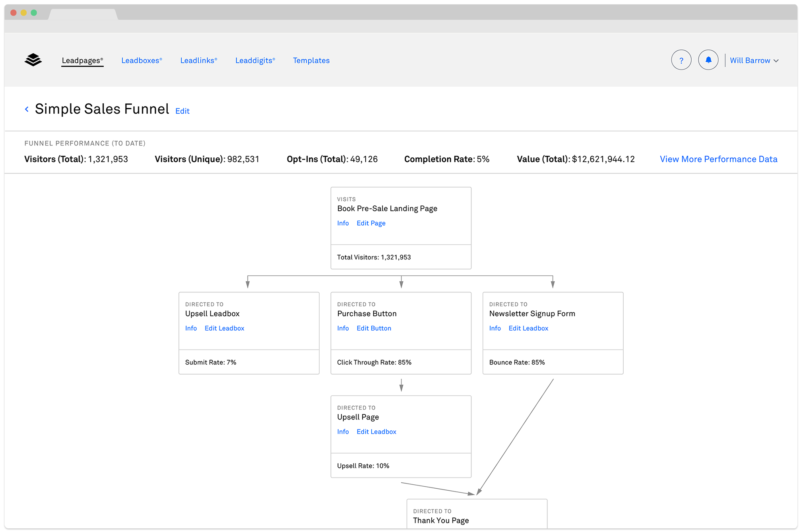Click Edit next to Simple Sales Funnel
Image resolution: width=801 pixels, height=532 pixels.
pyautogui.click(x=182, y=111)
